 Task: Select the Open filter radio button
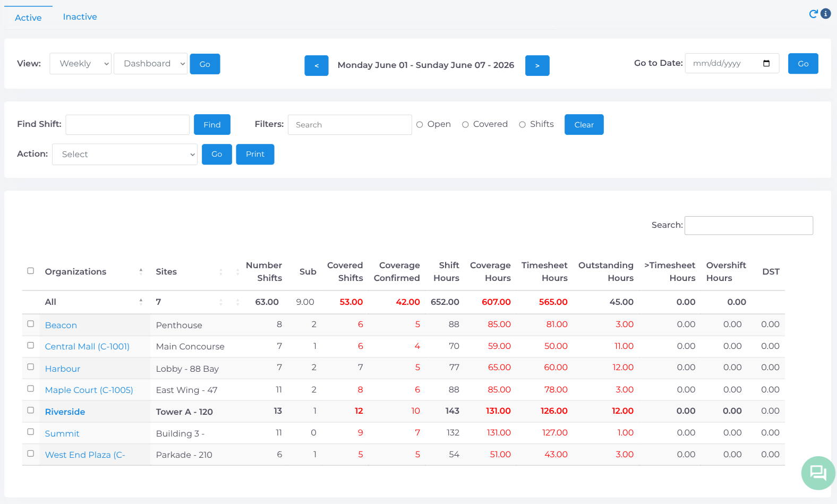click(420, 124)
